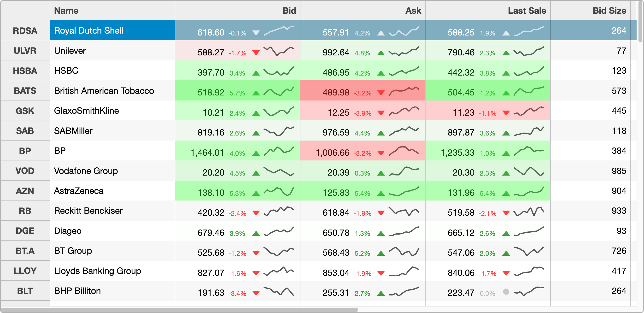Click AstraZeneca bid sparkline chart

279,191
